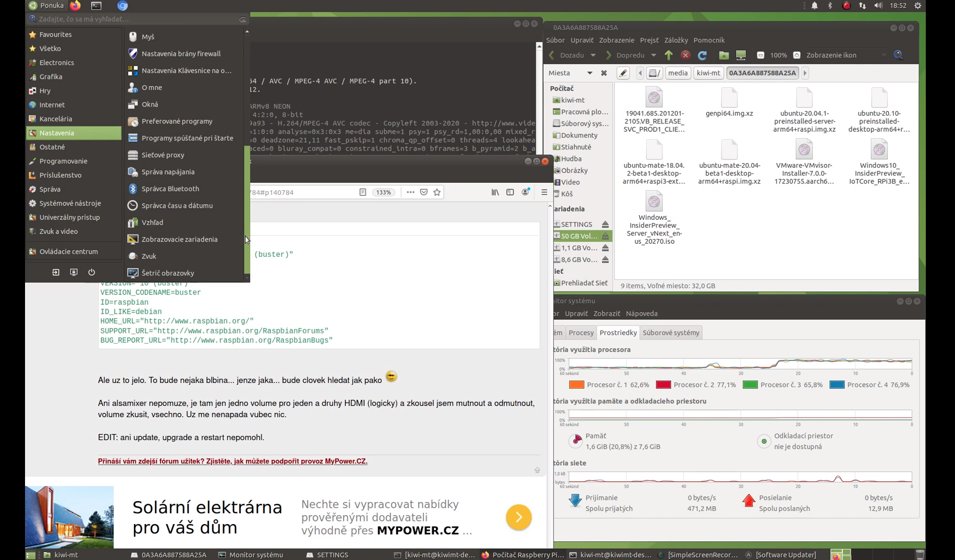Select the genpi64.img.xz file
This screenshot has width=955, height=560.
[729, 103]
